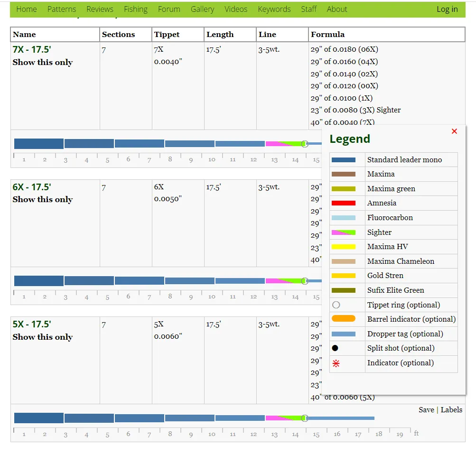This screenshot has height=455, width=476.
Task: Click the Legend heading
Action: [x=350, y=139]
